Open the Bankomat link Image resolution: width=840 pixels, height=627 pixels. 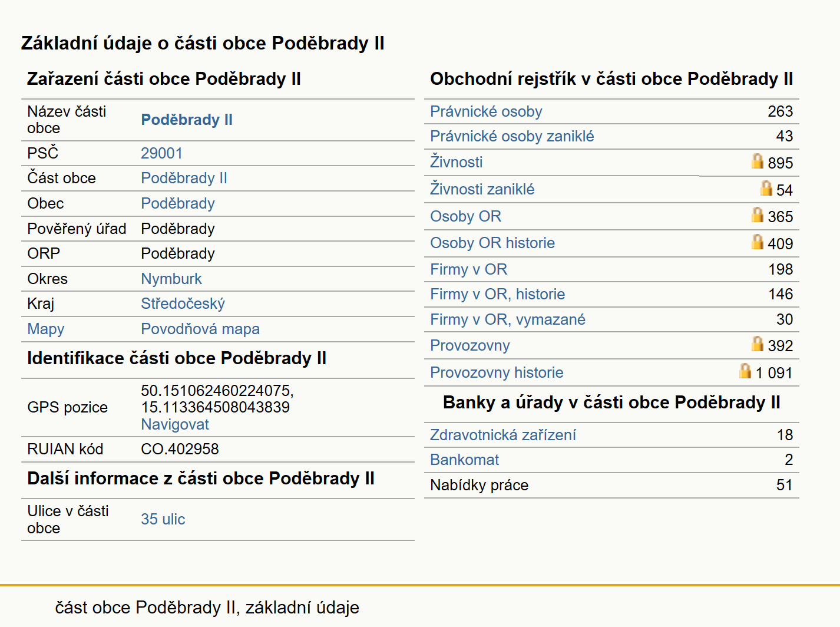tap(464, 460)
